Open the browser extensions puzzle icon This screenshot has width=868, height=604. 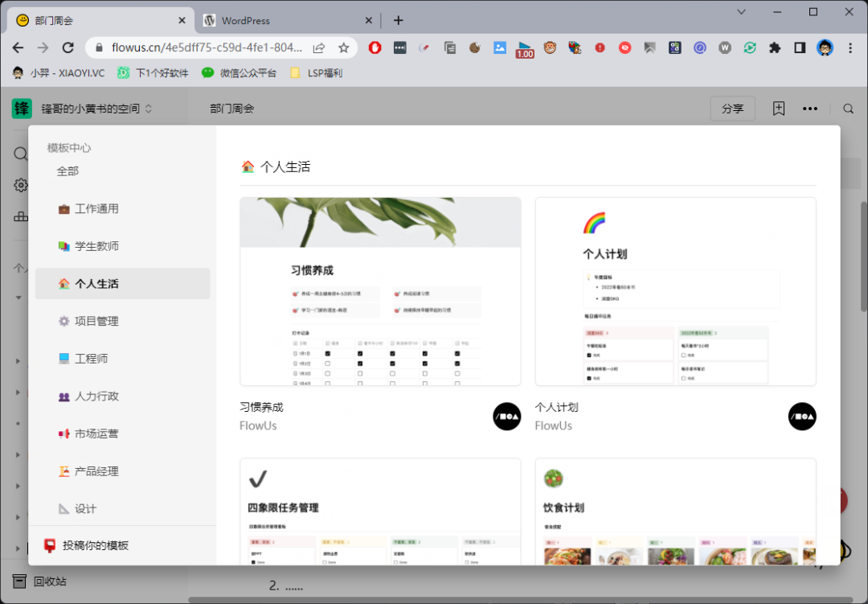(775, 47)
